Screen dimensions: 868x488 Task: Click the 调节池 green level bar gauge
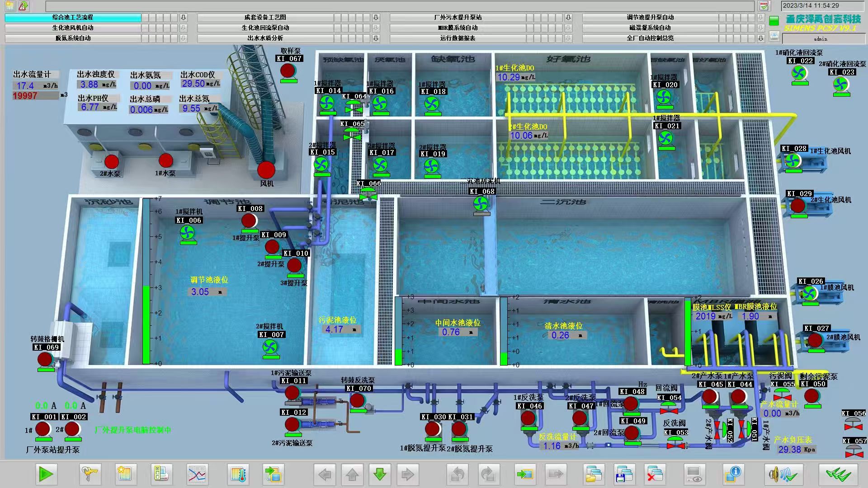tap(146, 324)
